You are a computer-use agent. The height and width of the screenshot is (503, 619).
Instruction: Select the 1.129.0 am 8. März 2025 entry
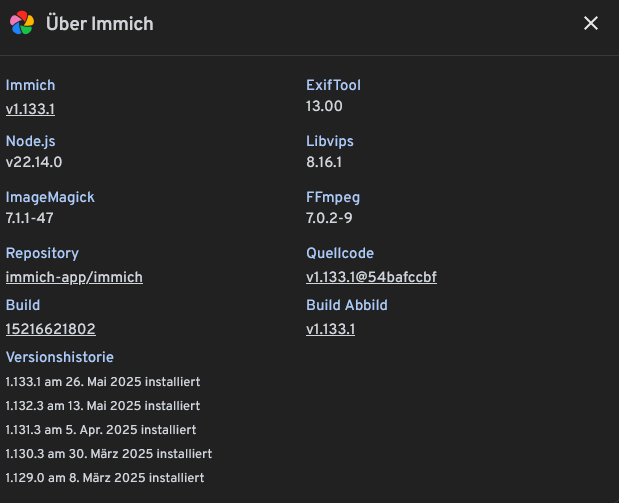coord(105,478)
